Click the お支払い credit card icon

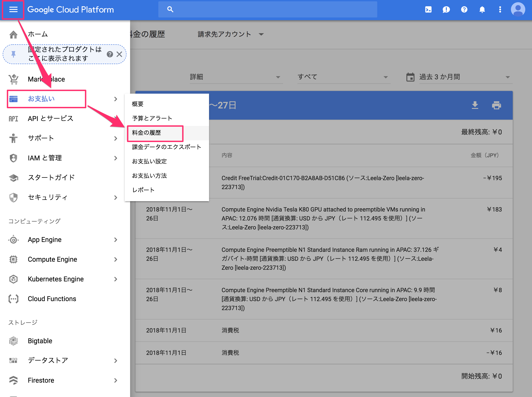click(13, 99)
